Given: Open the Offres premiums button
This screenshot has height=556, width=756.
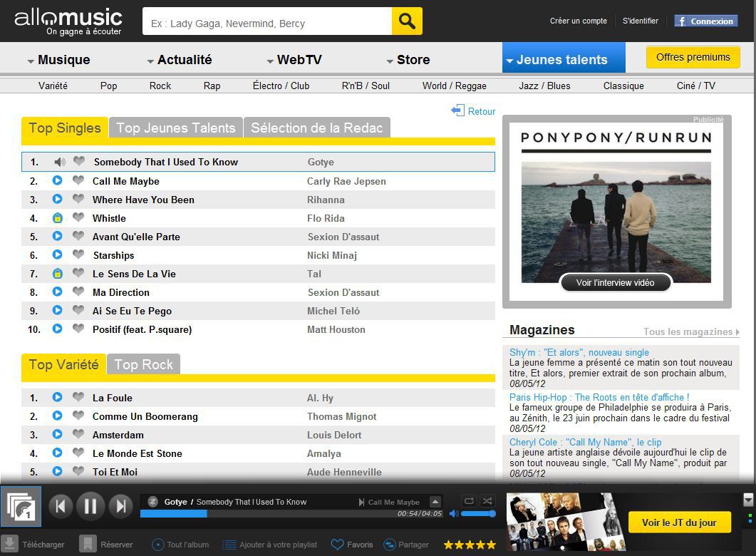Looking at the screenshot, I should (693, 58).
